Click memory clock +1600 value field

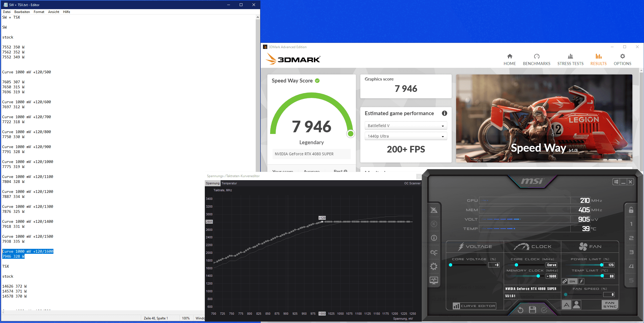pos(551,276)
